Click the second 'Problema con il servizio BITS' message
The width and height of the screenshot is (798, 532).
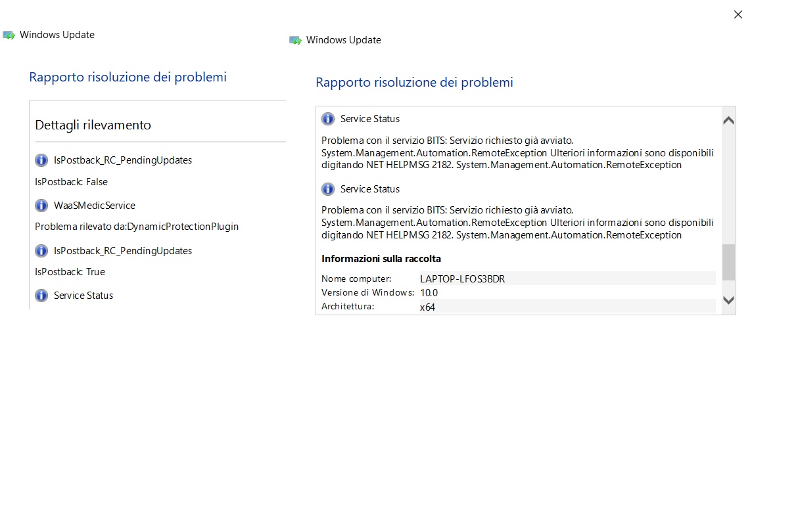pos(517,223)
